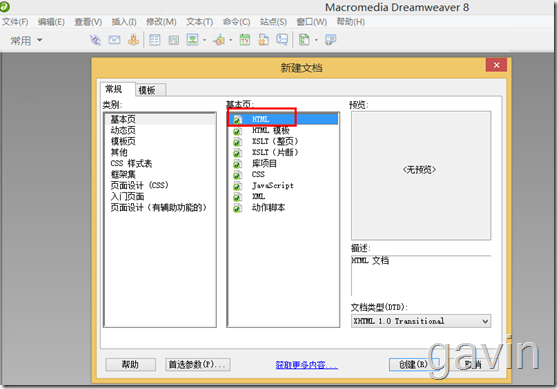Click the Server-Side Include icon
Image resolution: width=558 pixels, height=389 pixels.
pos(263,40)
